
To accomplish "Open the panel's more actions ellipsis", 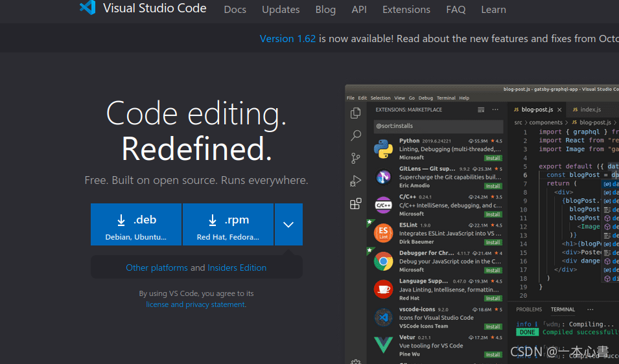I will coord(590,310).
